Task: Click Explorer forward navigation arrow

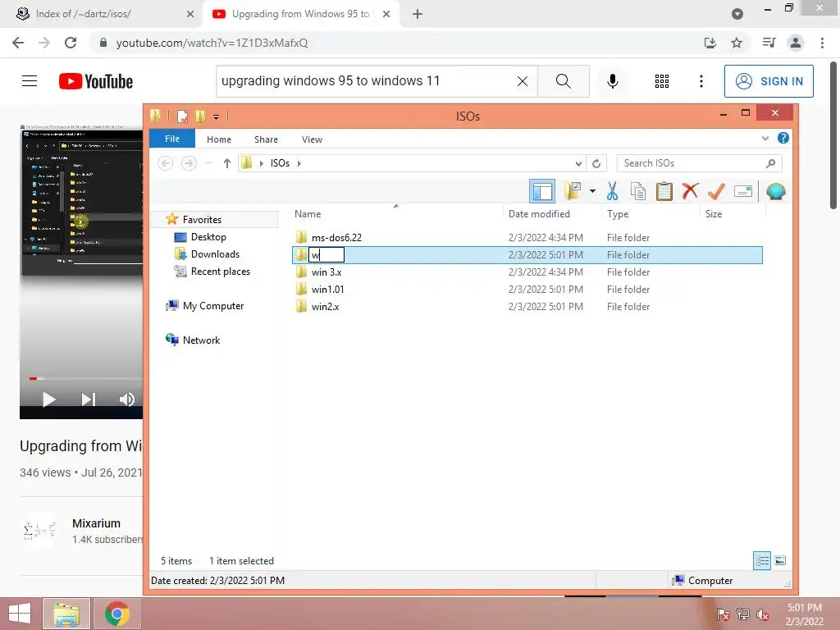Action: (x=189, y=163)
